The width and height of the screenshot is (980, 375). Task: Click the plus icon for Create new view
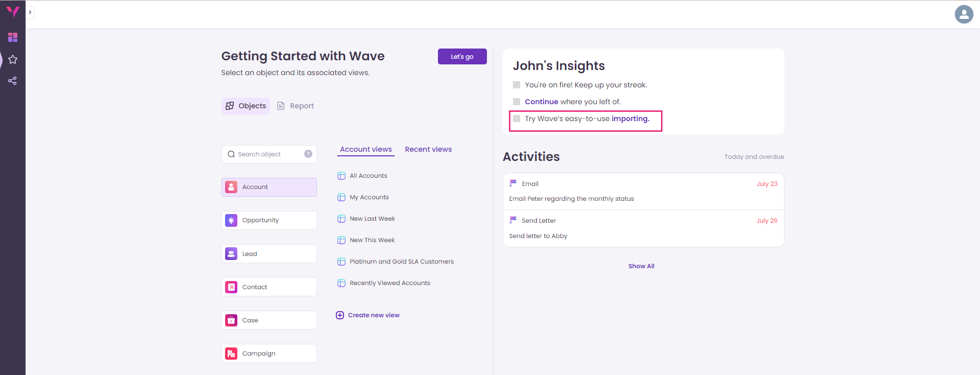pos(340,315)
